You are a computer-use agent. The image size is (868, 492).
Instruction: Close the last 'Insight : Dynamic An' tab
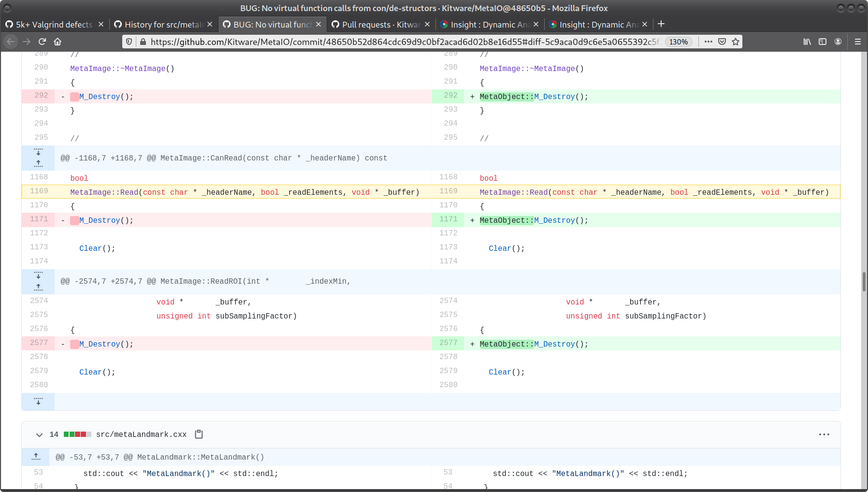(644, 24)
